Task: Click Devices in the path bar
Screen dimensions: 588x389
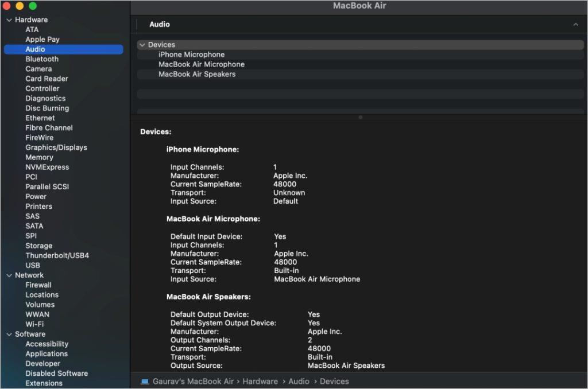Action: coord(335,382)
